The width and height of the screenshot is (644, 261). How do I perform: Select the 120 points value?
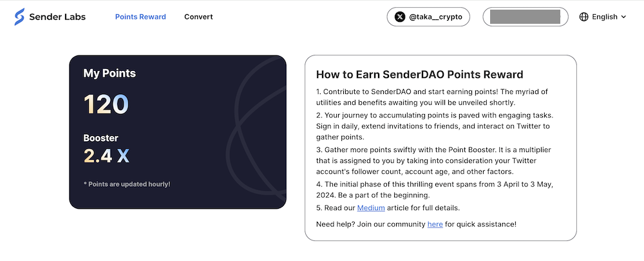(x=106, y=104)
